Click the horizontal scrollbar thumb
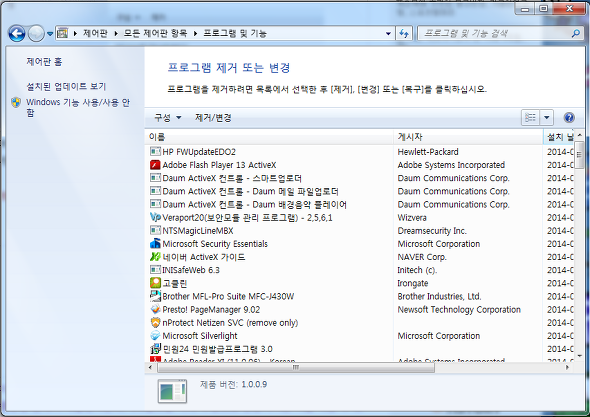 pos(296,367)
